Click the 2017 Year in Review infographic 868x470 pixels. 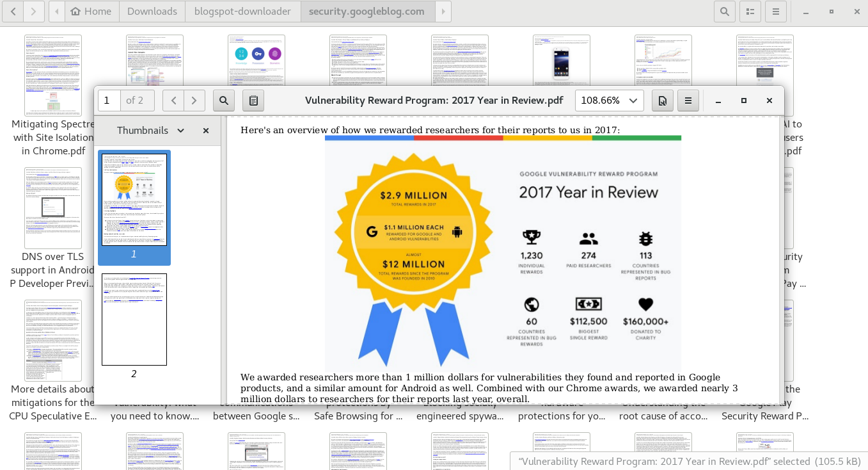[x=503, y=252]
